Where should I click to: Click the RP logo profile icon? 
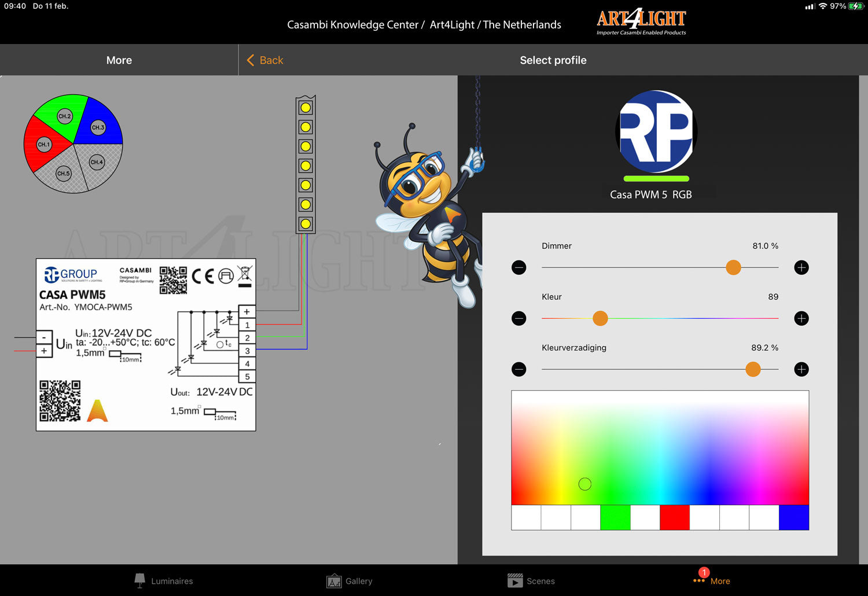656,131
